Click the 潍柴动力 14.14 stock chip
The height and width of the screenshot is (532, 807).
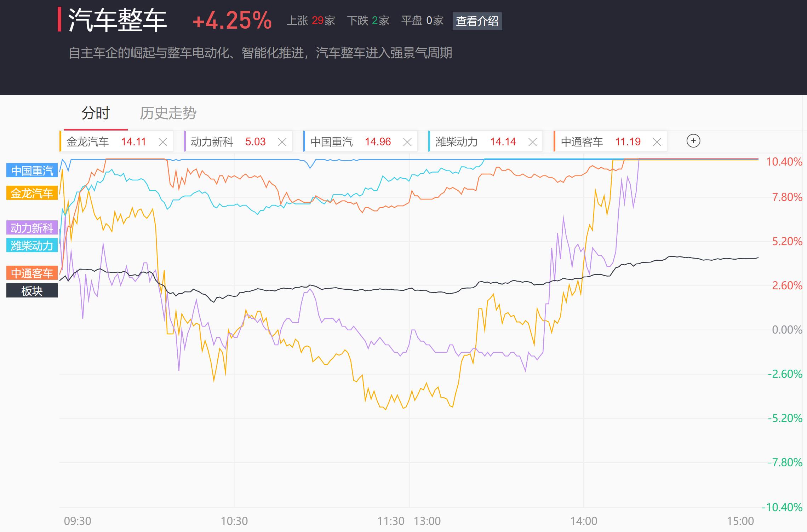(x=476, y=142)
